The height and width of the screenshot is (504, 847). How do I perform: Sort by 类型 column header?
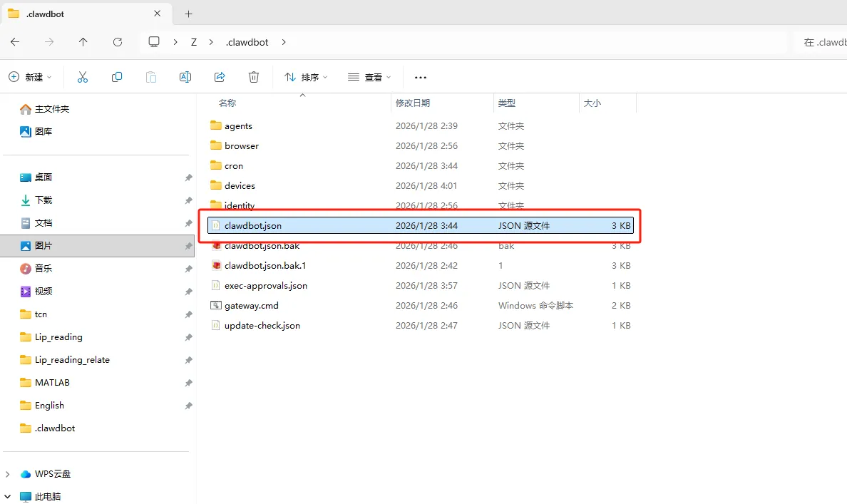pyautogui.click(x=507, y=103)
